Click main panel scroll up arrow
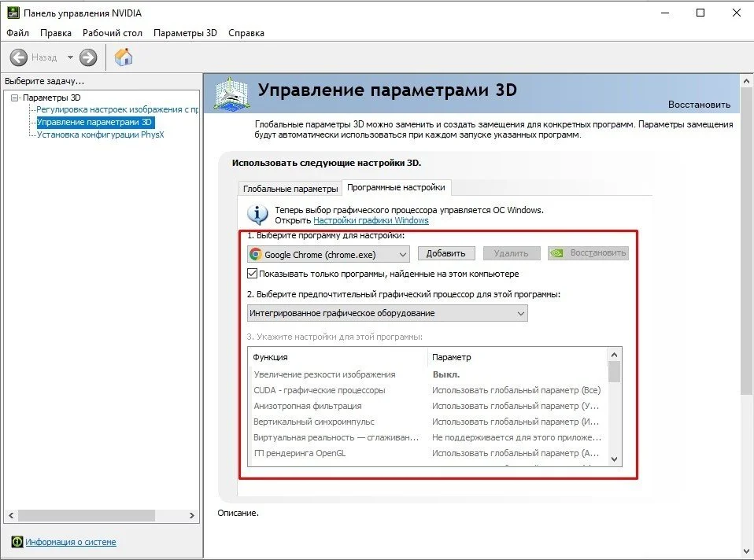This screenshot has width=754, height=560. pos(746,81)
